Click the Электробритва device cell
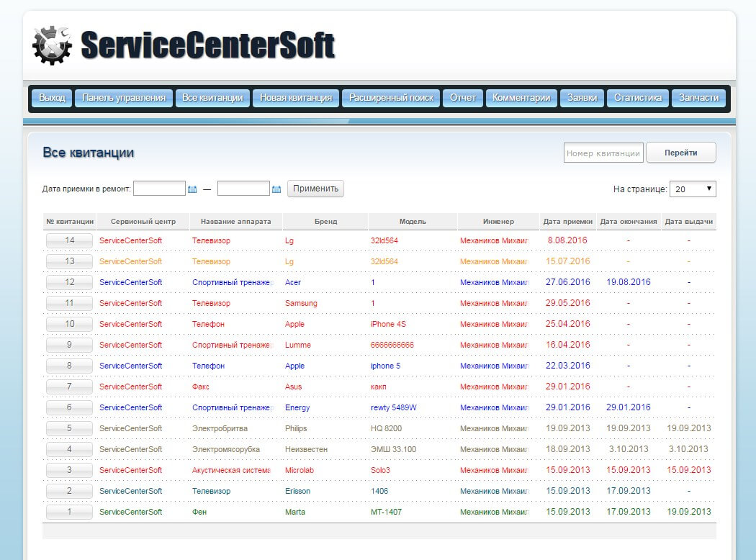 pos(220,428)
